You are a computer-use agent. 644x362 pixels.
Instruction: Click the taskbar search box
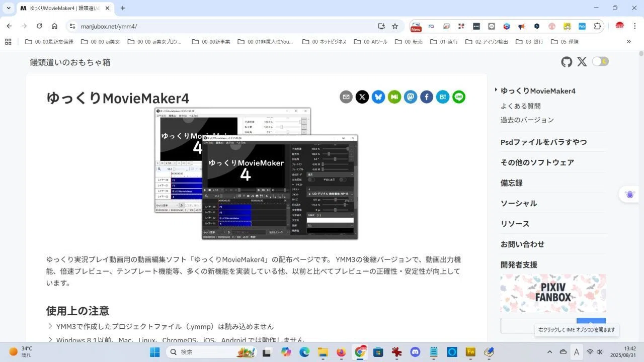click(211, 352)
